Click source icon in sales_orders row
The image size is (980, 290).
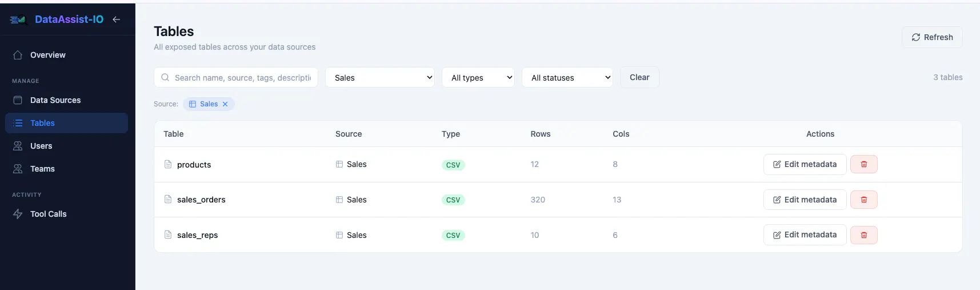coord(339,200)
